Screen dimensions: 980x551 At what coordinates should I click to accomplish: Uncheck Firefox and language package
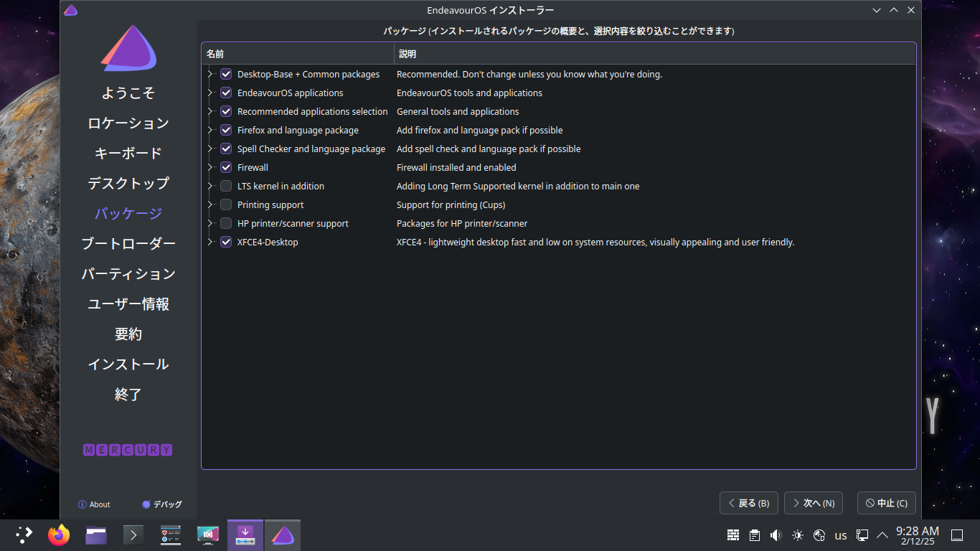[x=226, y=130]
